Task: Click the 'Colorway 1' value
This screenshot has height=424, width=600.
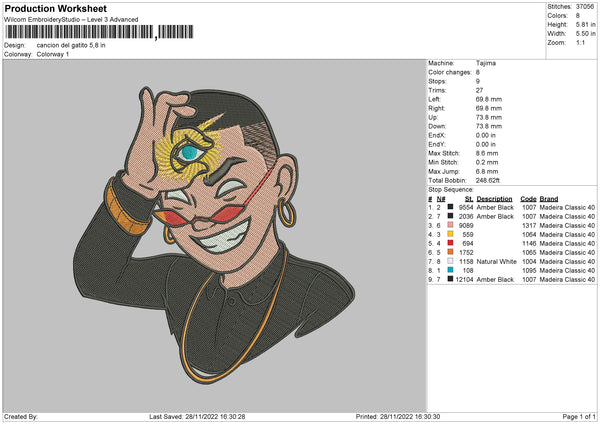Action: 53,54
